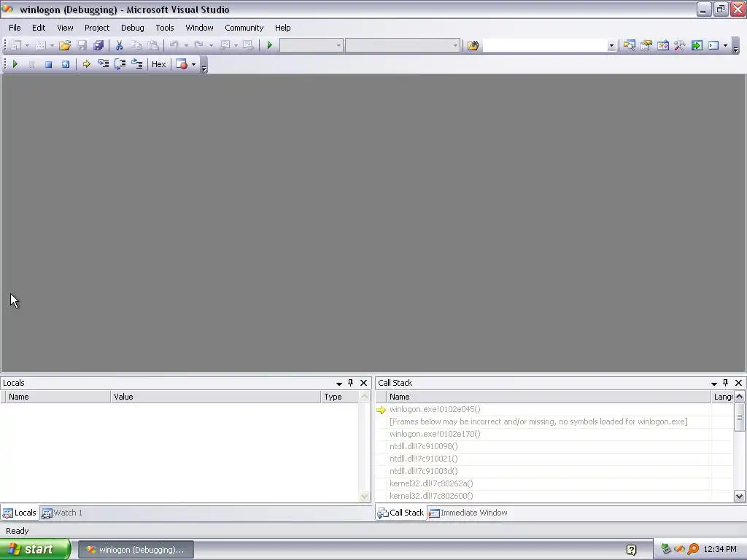Expand the New Project dropdown arrow
This screenshot has height=560, width=747.
coord(27,46)
